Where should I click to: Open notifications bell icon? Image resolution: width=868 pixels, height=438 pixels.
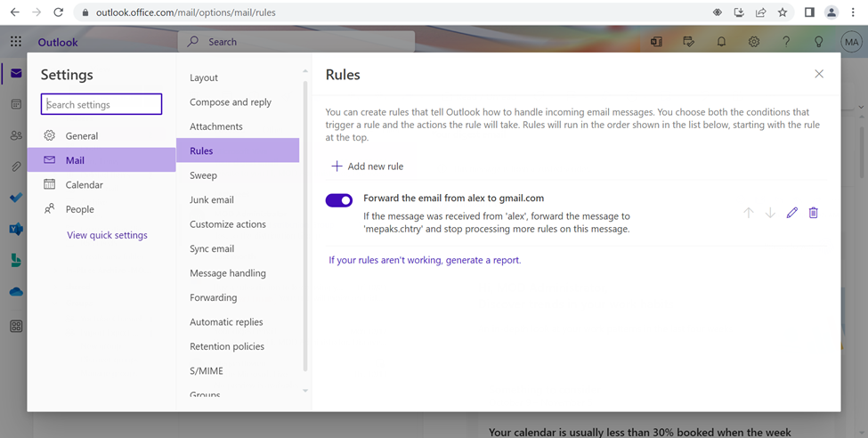point(721,42)
